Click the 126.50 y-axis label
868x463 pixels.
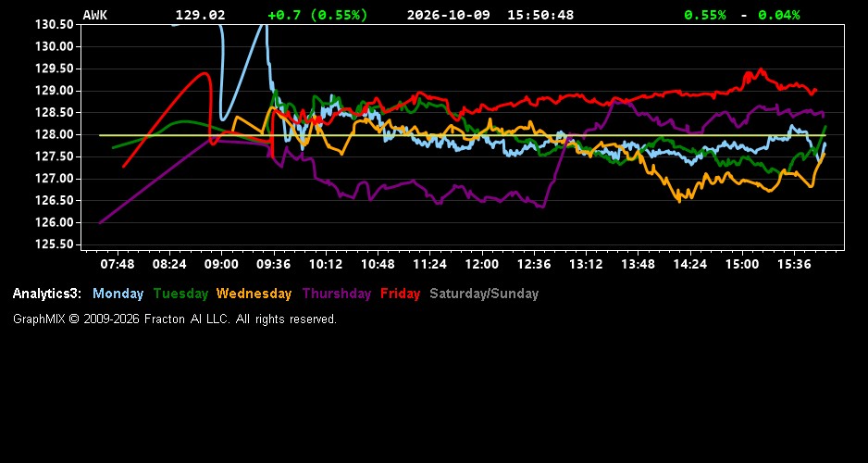click(x=54, y=201)
